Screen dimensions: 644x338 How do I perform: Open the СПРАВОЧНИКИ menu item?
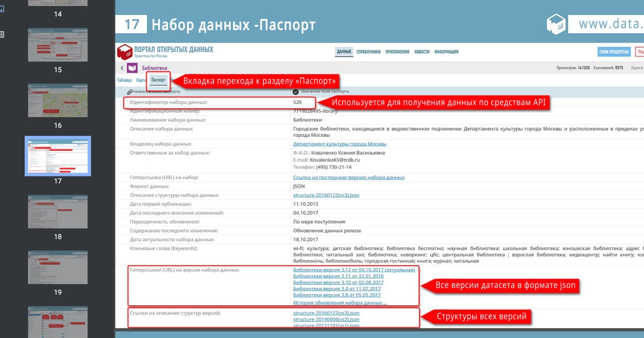click(x=368, y=52)
